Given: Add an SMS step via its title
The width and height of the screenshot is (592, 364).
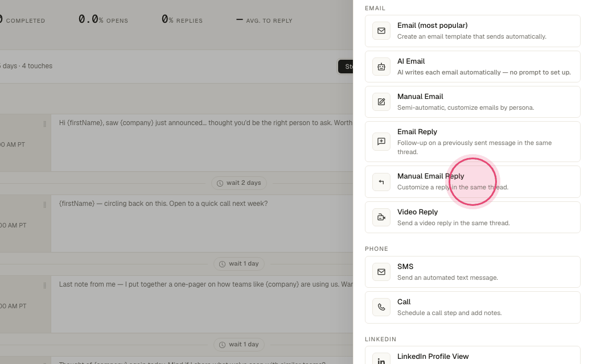Looking at the screenshot, I should 405,267.
